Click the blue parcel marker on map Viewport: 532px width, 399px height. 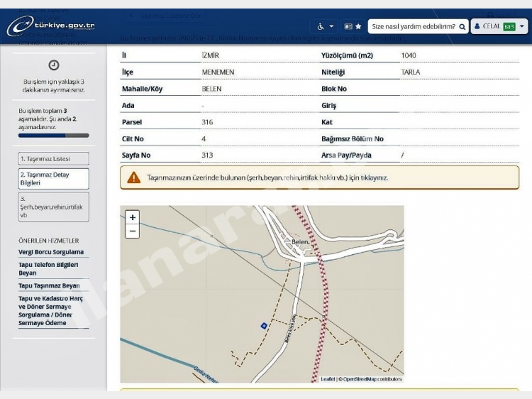(264, 326)
